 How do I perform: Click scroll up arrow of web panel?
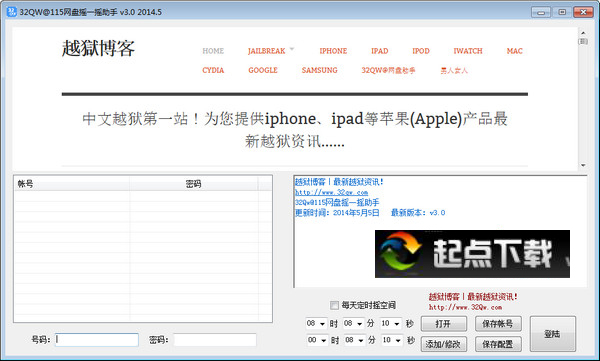point(583,33)
